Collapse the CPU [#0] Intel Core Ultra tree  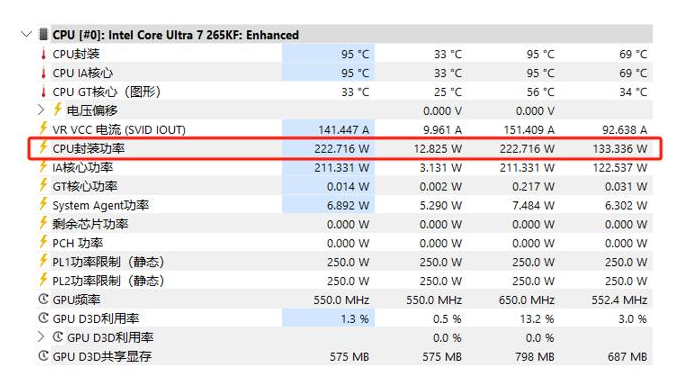click(x=27, y=34)
